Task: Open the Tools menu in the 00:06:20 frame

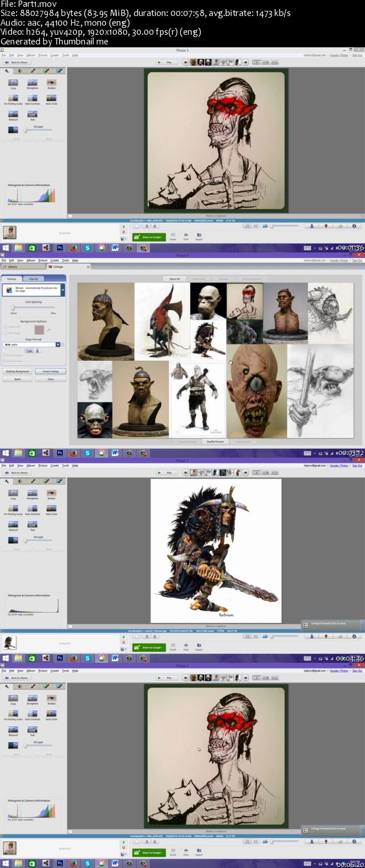Action: (66, 671)
